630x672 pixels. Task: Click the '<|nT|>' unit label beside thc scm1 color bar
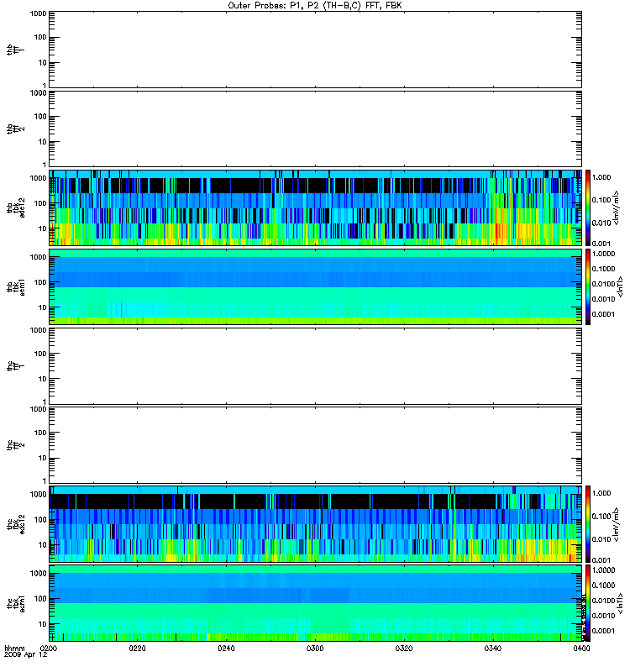[x=620, y=603]
